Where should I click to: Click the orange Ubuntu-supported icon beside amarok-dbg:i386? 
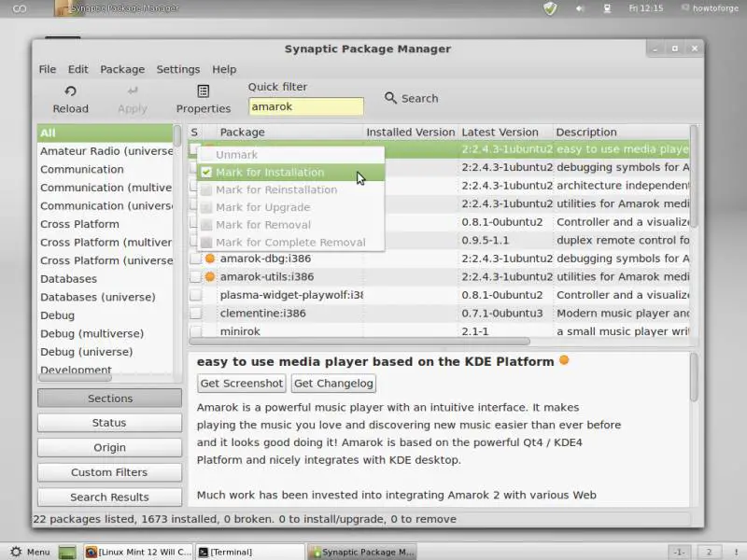coord(210,259)
